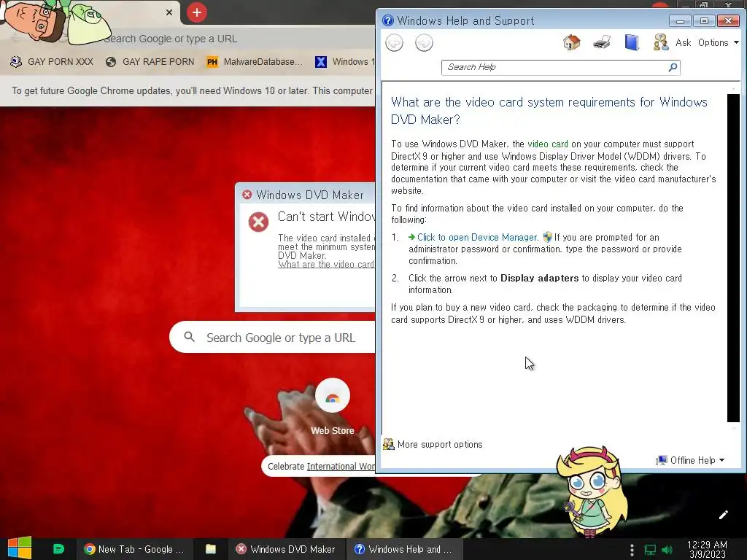Expand the Offline Help dropdown
Viewport: 747px width, 560px height.
pyautogui.click(x=690, y=460)
